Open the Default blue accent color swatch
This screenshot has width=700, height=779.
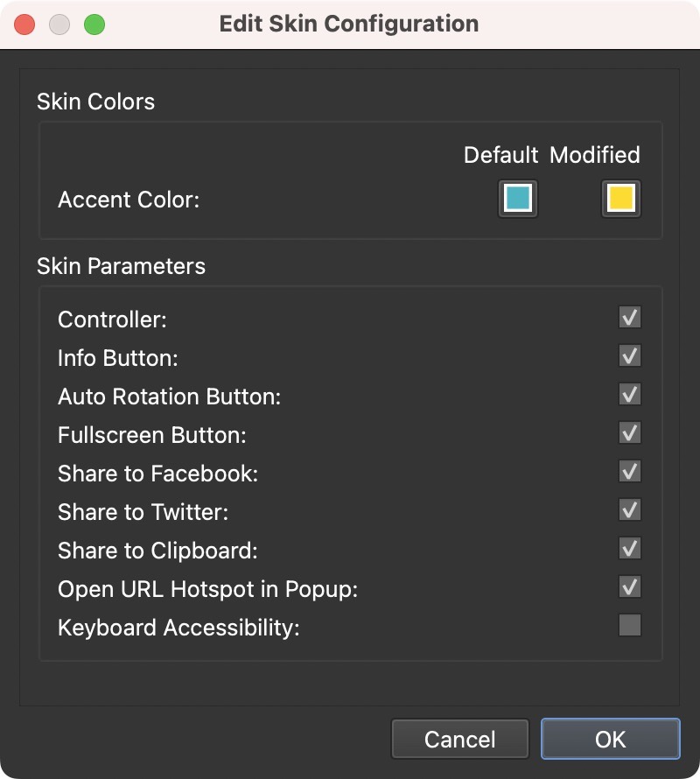point(518,198)
